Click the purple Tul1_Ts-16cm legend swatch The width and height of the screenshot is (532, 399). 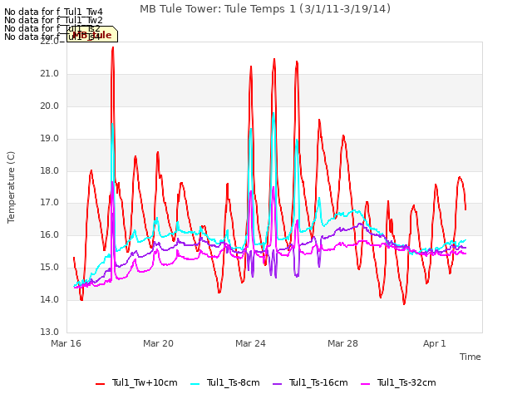[277, 384]
